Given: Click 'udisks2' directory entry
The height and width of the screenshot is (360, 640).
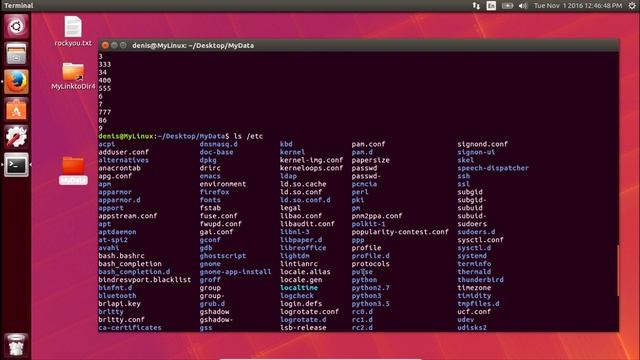Looking at the screenshot, I should pos(472,327).
